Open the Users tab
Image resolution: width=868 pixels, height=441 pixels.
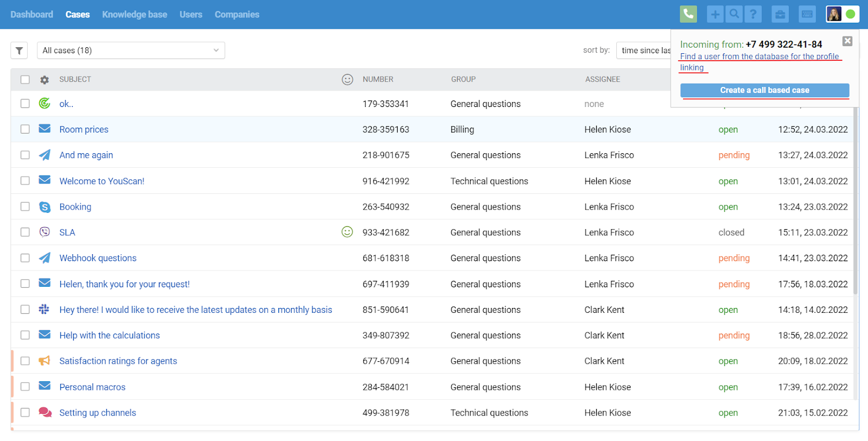[x=191, y=15]
